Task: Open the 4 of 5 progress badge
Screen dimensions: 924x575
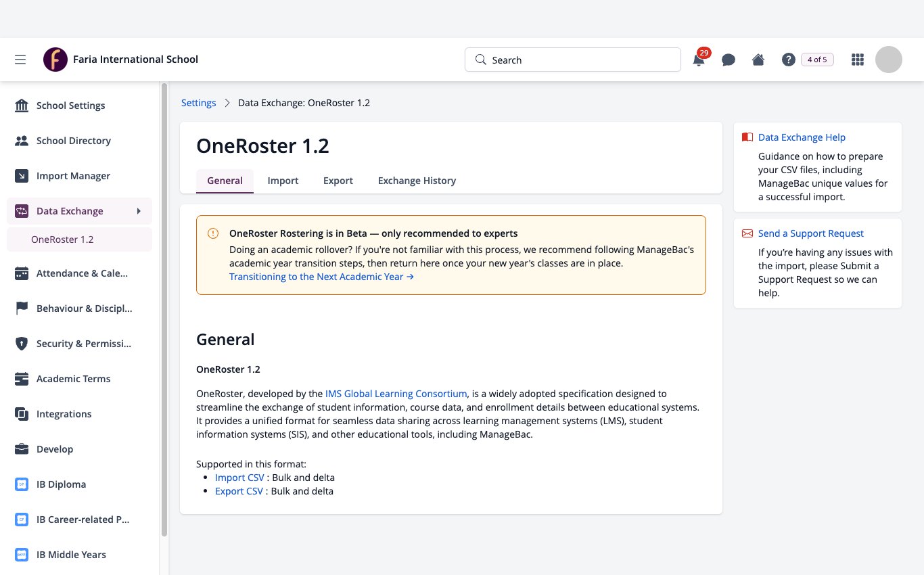Action: tap(817, 60)
